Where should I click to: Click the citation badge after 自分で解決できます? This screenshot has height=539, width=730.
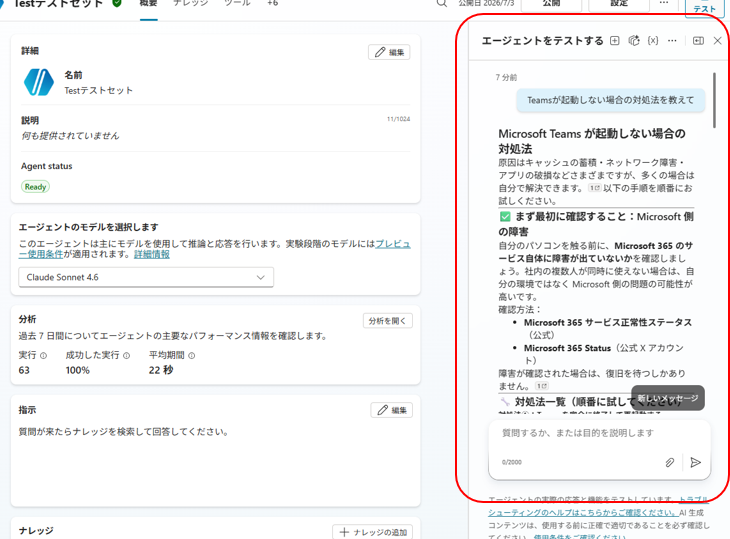coord(595,188)
